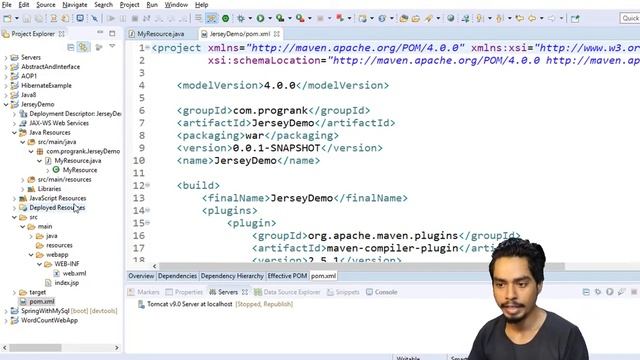Image resolution: width=640 pixels, height=360 pixels.
Task: Collapse All in Project Explorer
Action: pos(71,47)
